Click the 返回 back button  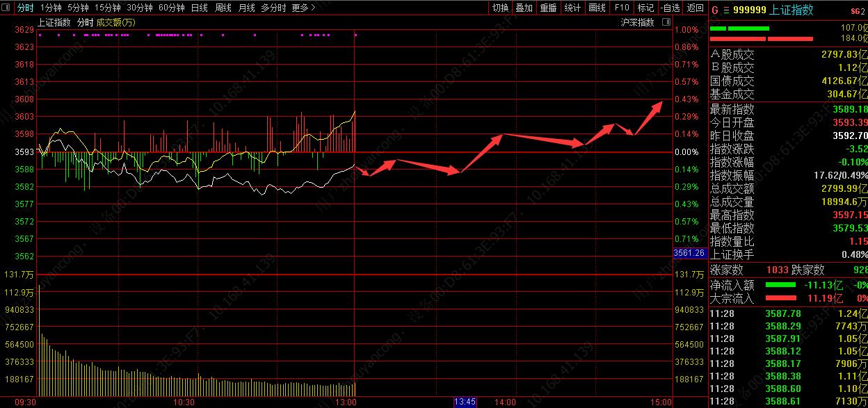click(x=695, y=8)
